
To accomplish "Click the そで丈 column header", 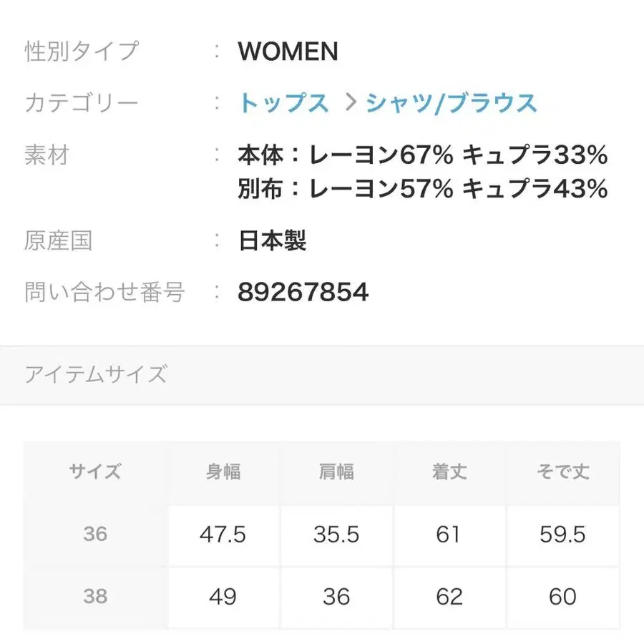I will click(x=562, y=472).
